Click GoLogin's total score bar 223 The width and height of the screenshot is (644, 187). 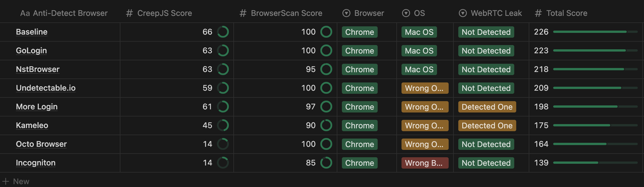(595, 50)
